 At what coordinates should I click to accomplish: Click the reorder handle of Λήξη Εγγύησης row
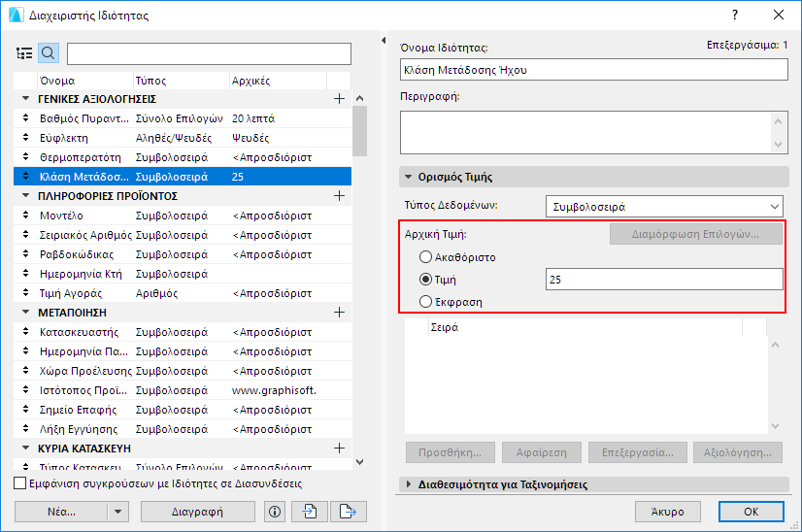pyautogui.click(x=25, y=429)
